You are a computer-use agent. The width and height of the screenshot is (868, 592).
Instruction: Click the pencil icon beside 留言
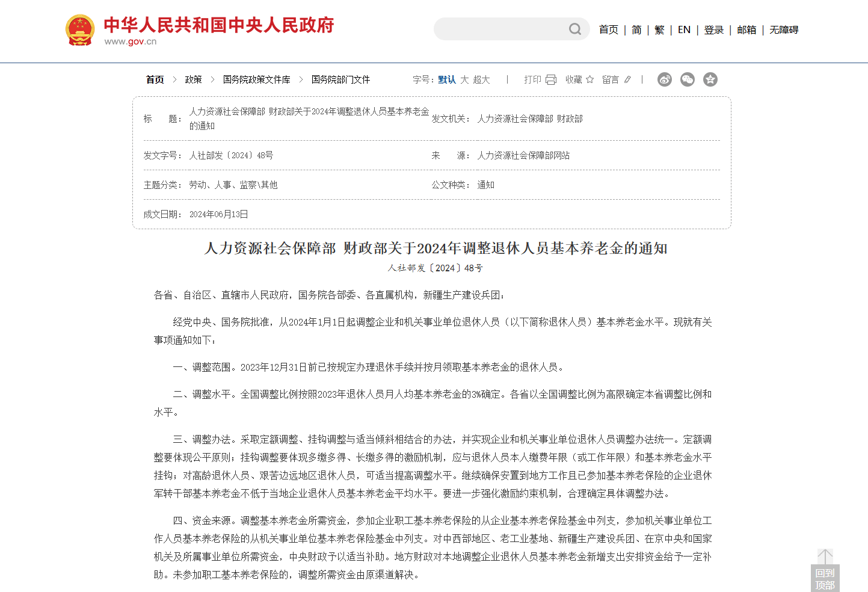click(x=627, y=79)
